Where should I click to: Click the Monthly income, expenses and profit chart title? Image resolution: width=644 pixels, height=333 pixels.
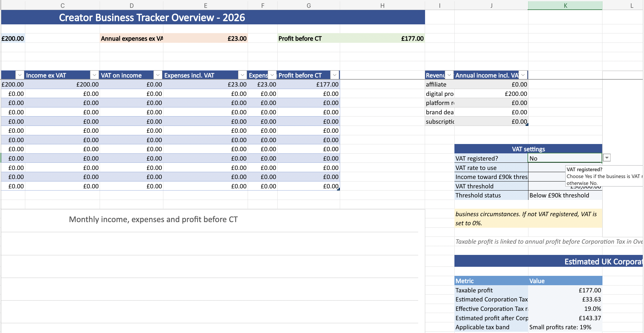click(153, 219)
